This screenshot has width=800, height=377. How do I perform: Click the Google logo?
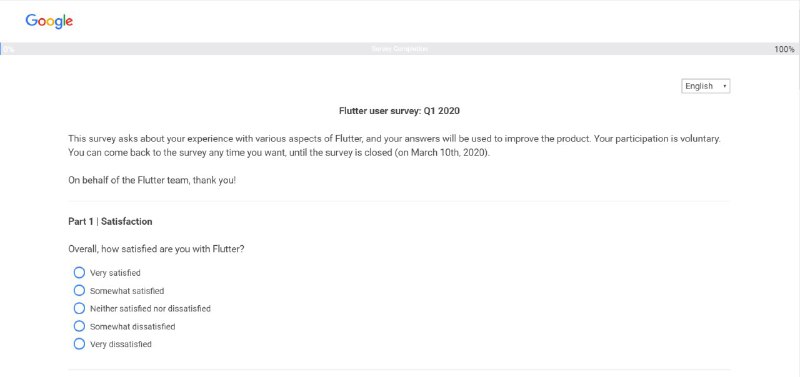(49, 21)
